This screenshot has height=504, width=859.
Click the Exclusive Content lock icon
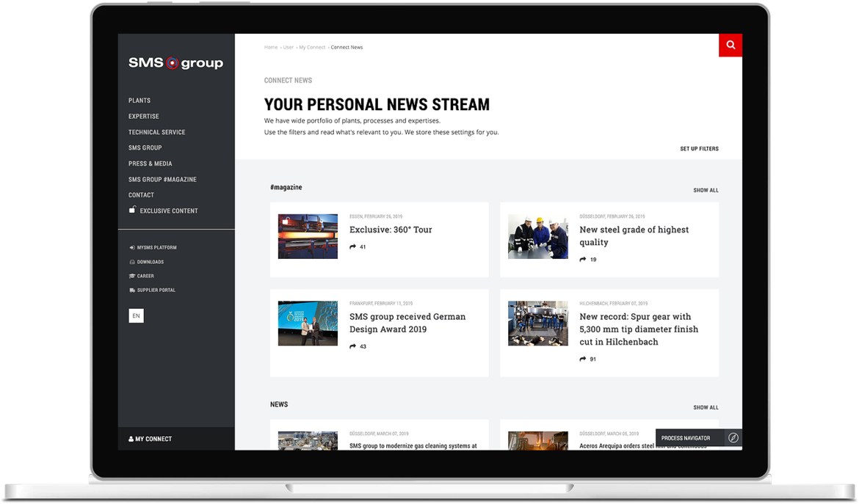132,210
